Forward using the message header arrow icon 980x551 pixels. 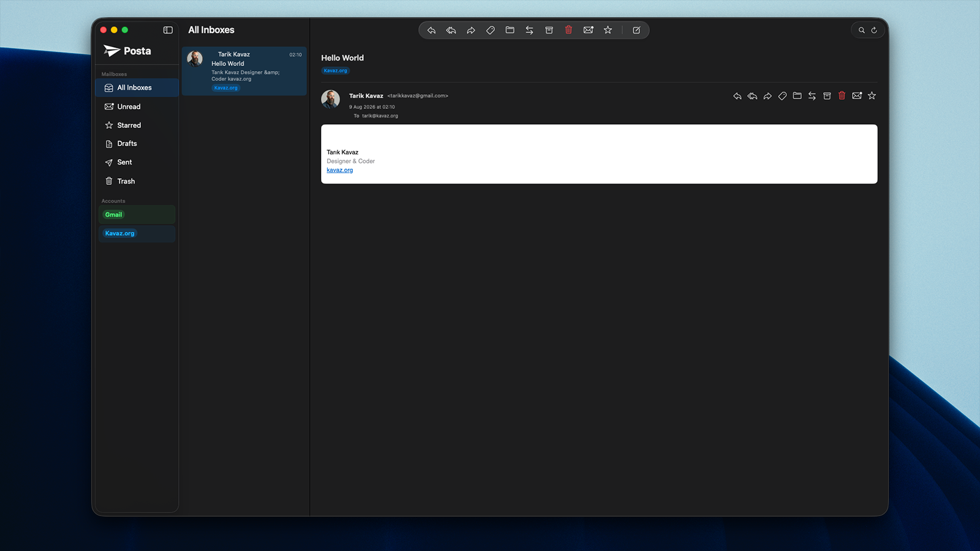point(767,96)
